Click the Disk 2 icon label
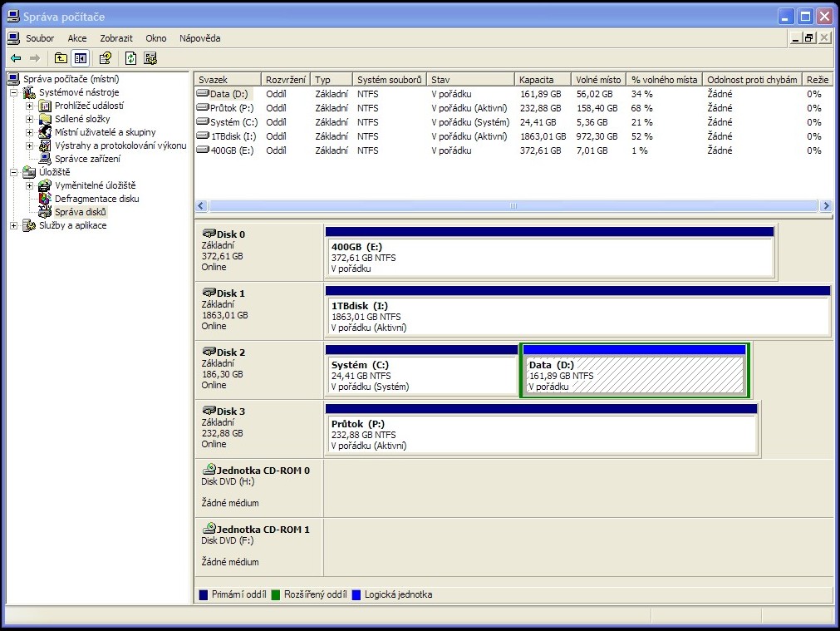Screen dimensions: 840x631 click(x=230, y=352)
